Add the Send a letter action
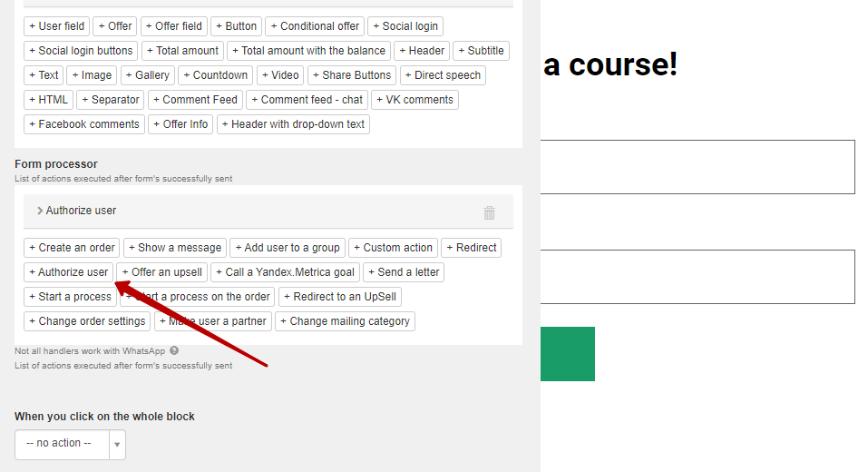 point(404,272)
